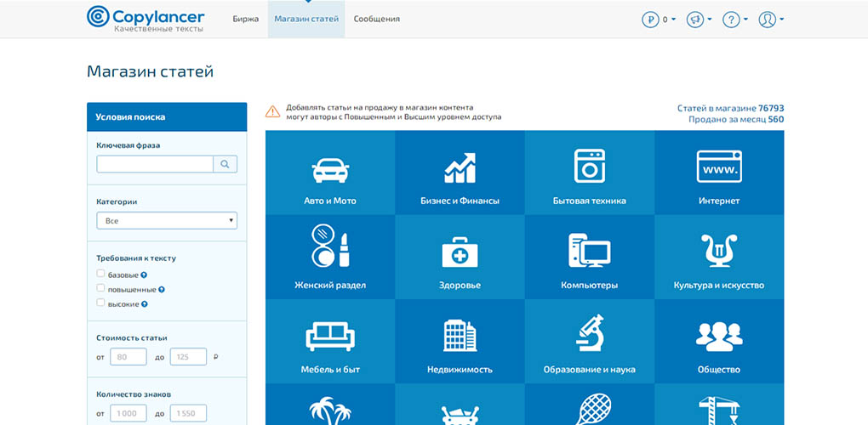Open the Сообщения tab
Screen dimensions: 868x425
(x=377, y=19)
